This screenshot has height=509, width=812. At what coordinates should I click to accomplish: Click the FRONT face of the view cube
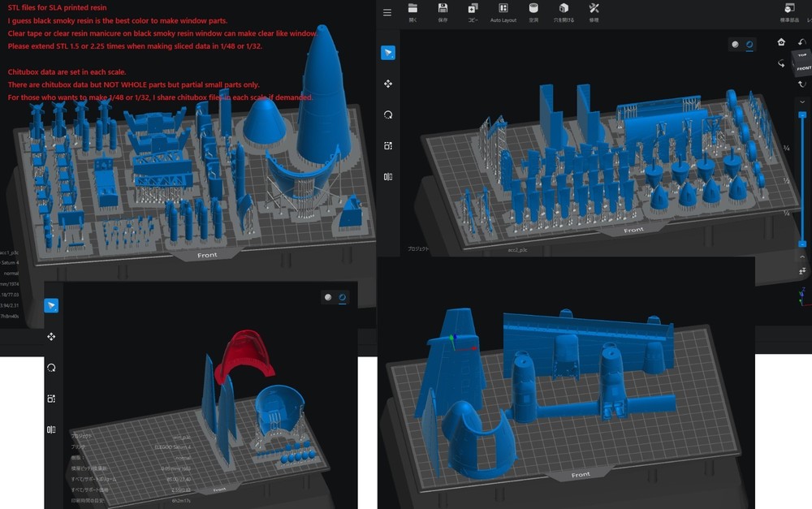[803, 68]
